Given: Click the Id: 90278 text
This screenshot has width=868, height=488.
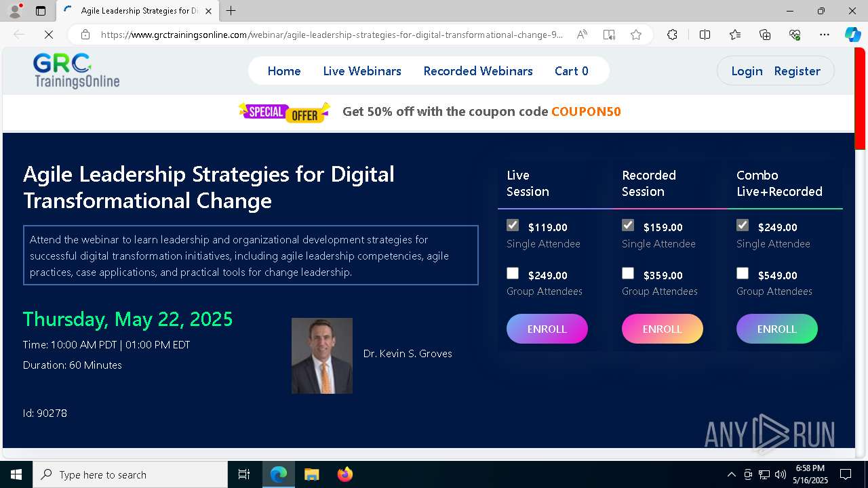Looking at the screenshot, I should click(45, 413).
